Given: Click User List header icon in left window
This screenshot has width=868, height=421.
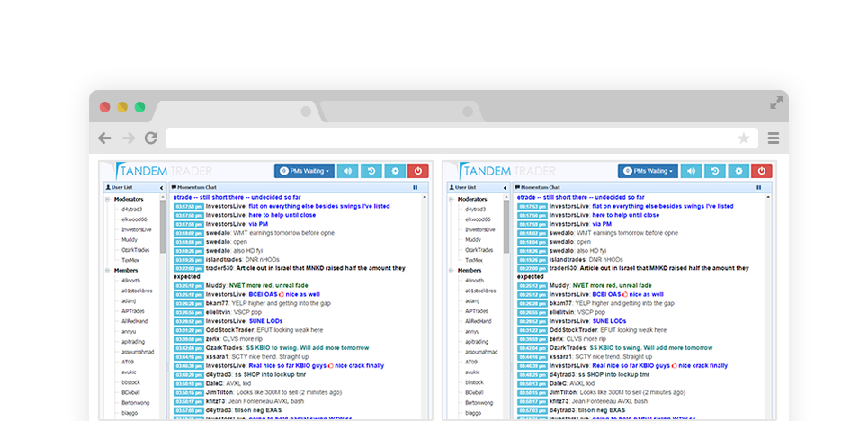Looking at the screenshot, I should [108, 188].
